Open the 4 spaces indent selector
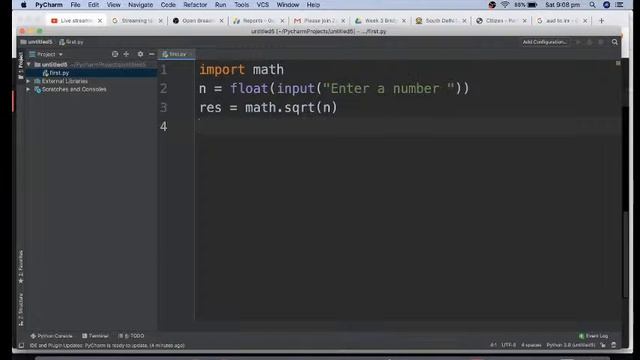The width and height of the screenshot is (640, 360). 531,345
